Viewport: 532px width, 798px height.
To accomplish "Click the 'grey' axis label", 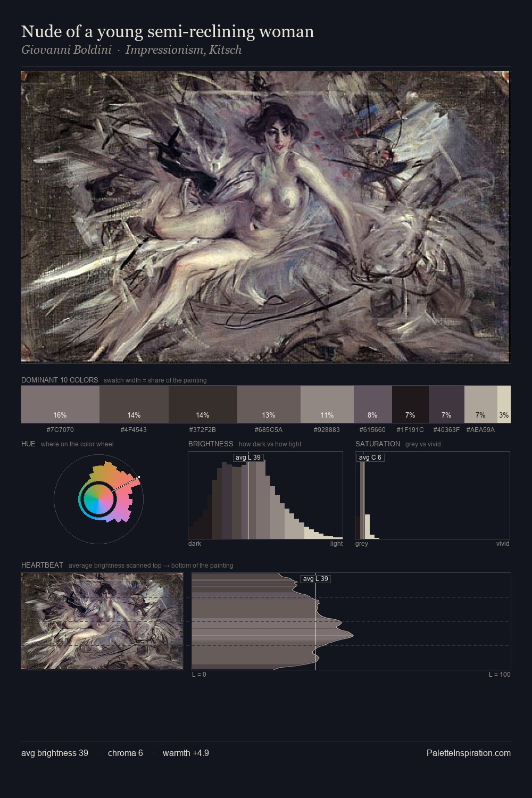I will click(362, 544).
